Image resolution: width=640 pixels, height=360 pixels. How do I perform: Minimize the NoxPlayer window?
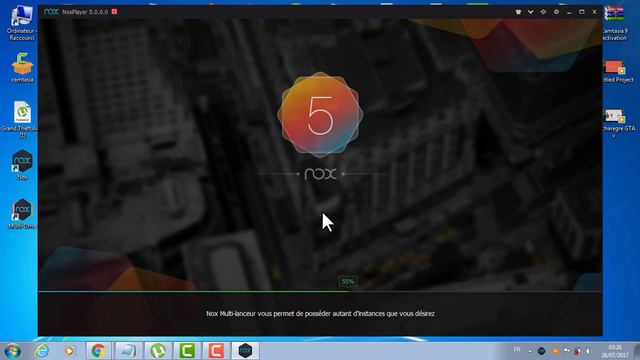click(569, 12)
